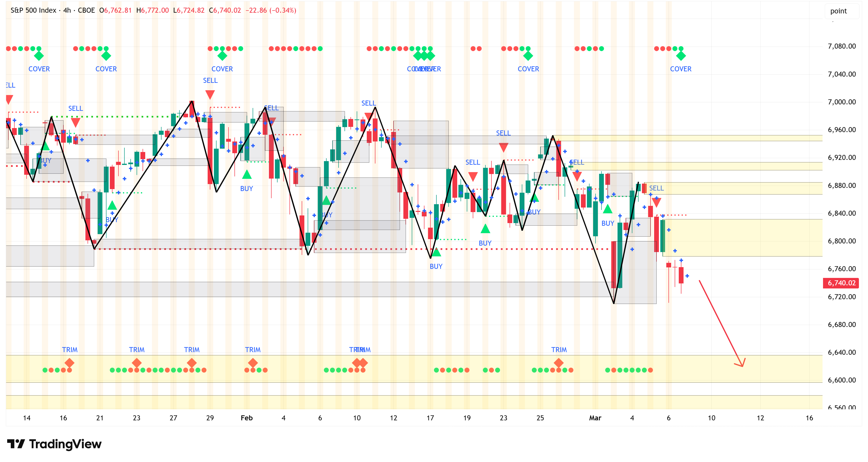This screenshot has width=868, height=462.
Task: Click the rightmost COVER text label
Action: coord(680,69)
